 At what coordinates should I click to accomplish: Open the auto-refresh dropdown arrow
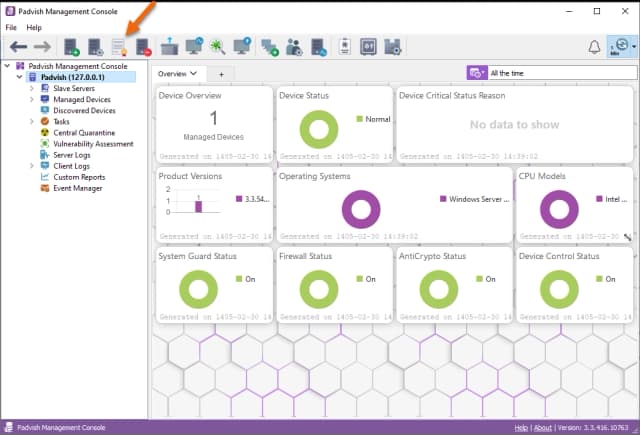coord(634,47)
